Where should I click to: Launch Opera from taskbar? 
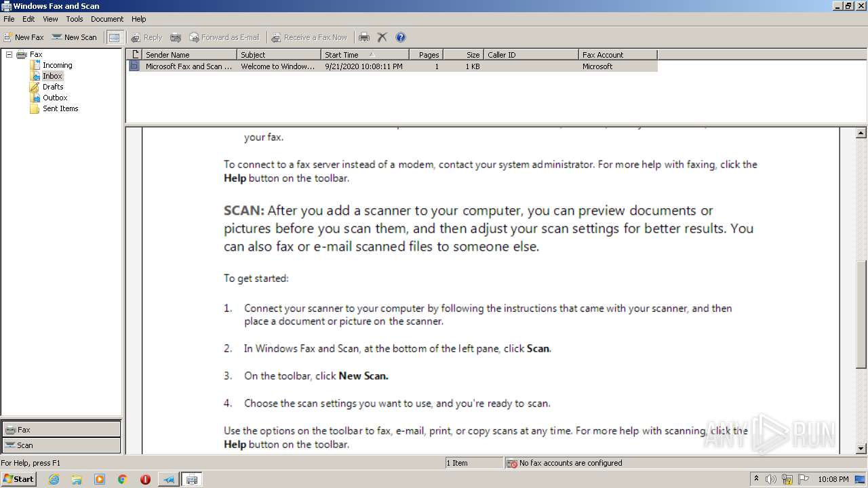coord(145,479)
